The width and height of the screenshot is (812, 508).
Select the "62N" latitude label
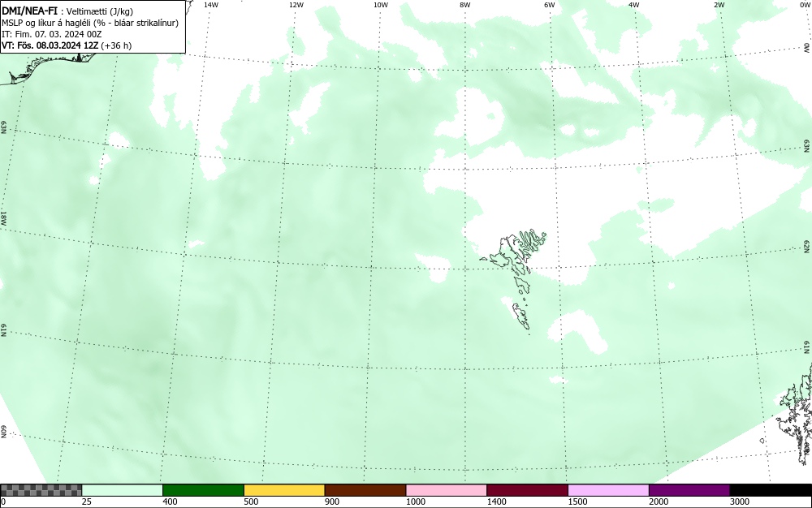point(807,246)
